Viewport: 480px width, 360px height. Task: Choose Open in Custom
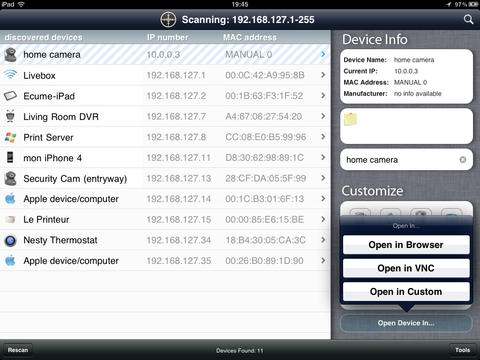point(406,292)
